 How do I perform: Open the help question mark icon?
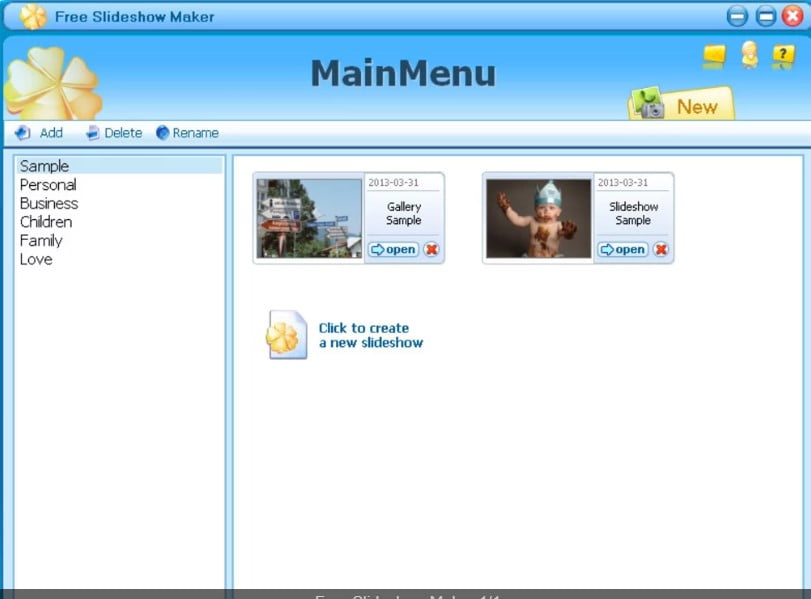pos(783,56)
